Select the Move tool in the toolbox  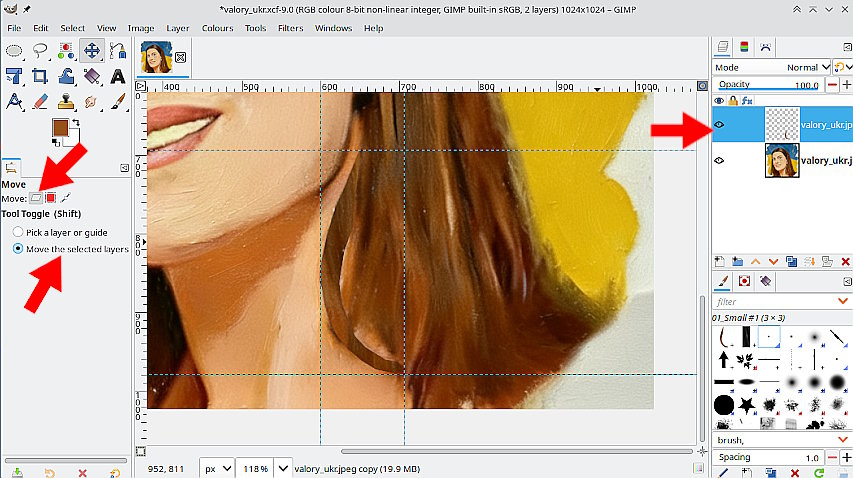coord(92,50)
